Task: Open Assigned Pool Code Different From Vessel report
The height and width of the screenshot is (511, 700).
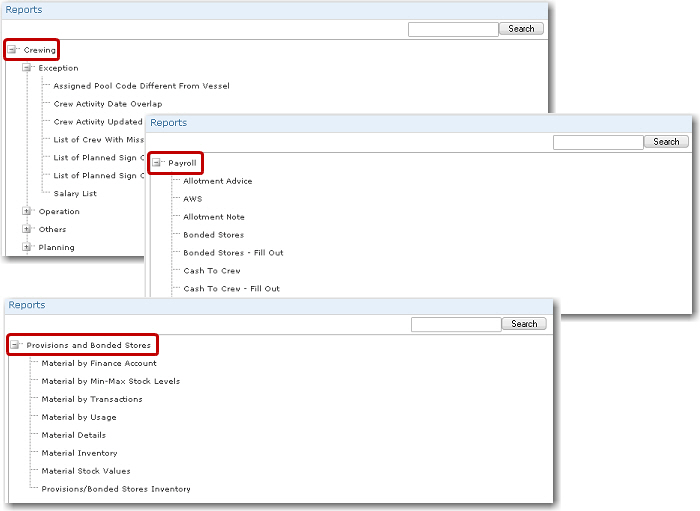Action: (x=141, y=86)
